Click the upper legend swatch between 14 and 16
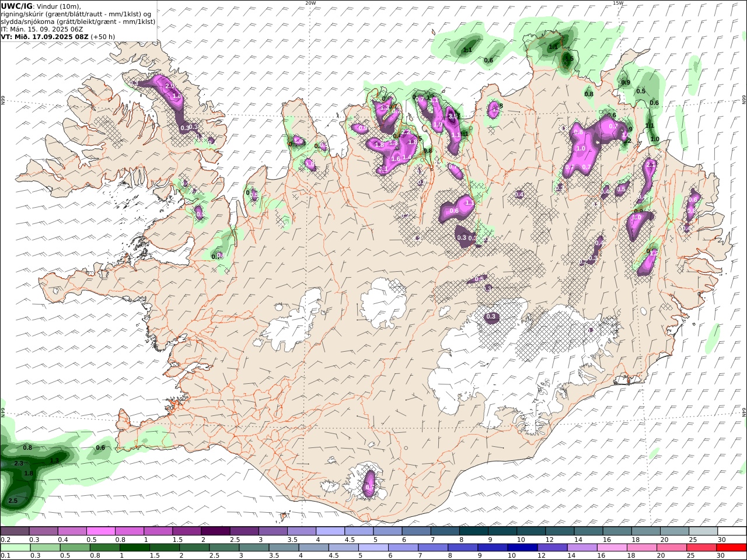 (588, 531)
